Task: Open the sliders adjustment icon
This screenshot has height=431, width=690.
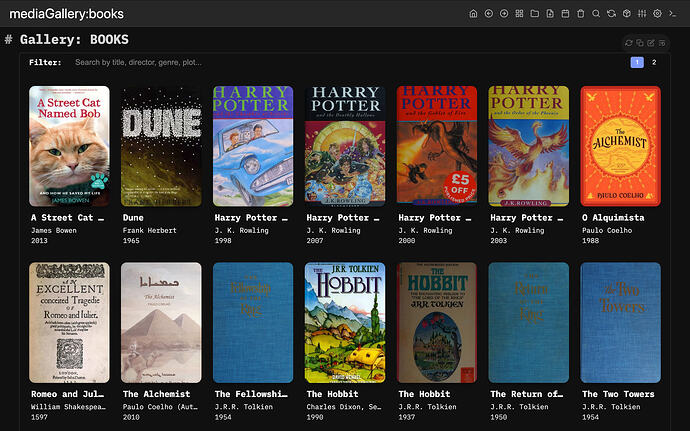Action: point(642,14)
